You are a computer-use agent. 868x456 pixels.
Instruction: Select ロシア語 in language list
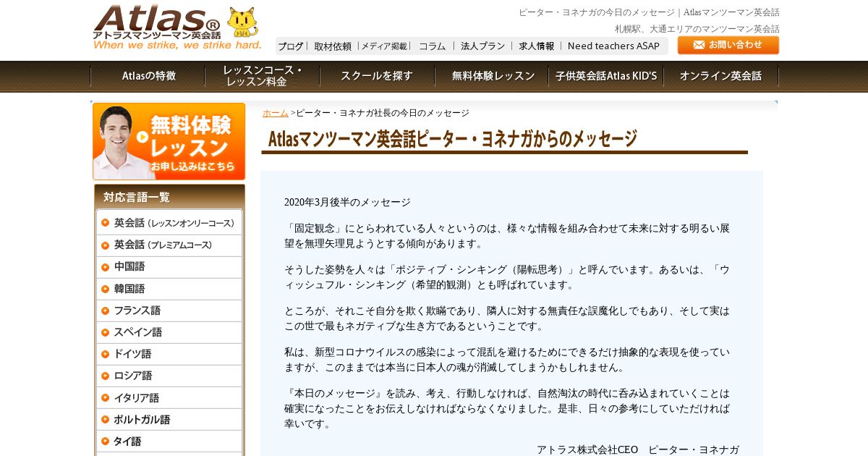click(169, 375)
